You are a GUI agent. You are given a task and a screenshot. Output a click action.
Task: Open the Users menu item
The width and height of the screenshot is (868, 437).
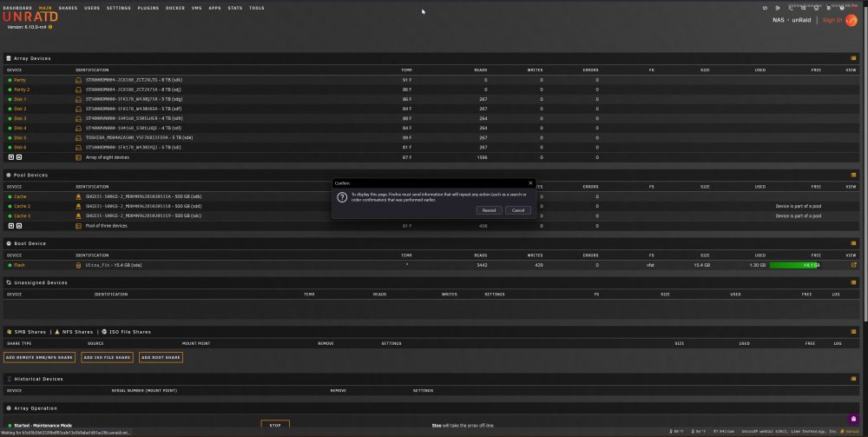click(x=92, y=9)
